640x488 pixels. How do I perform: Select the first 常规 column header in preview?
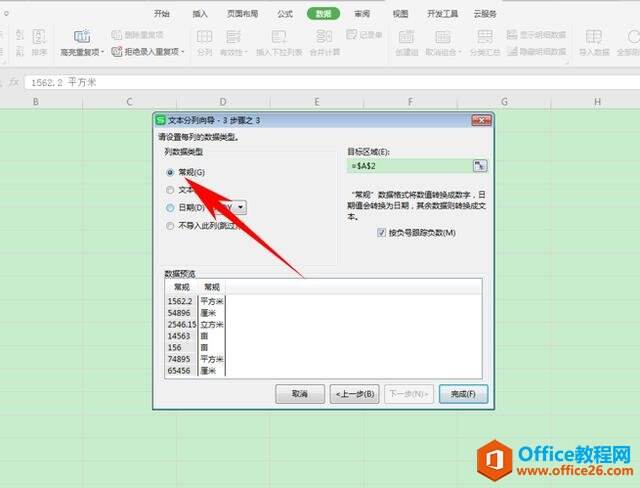point(182,287)
